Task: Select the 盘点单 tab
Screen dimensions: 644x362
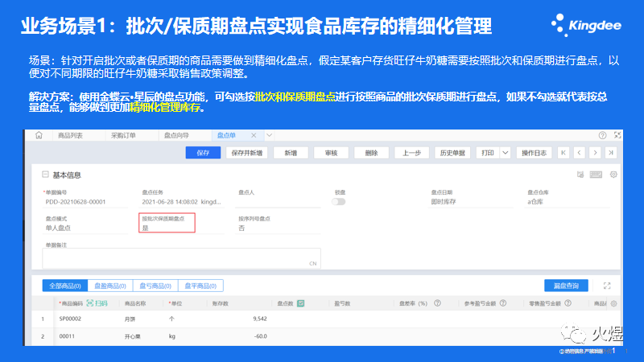Action: (226, 135)
